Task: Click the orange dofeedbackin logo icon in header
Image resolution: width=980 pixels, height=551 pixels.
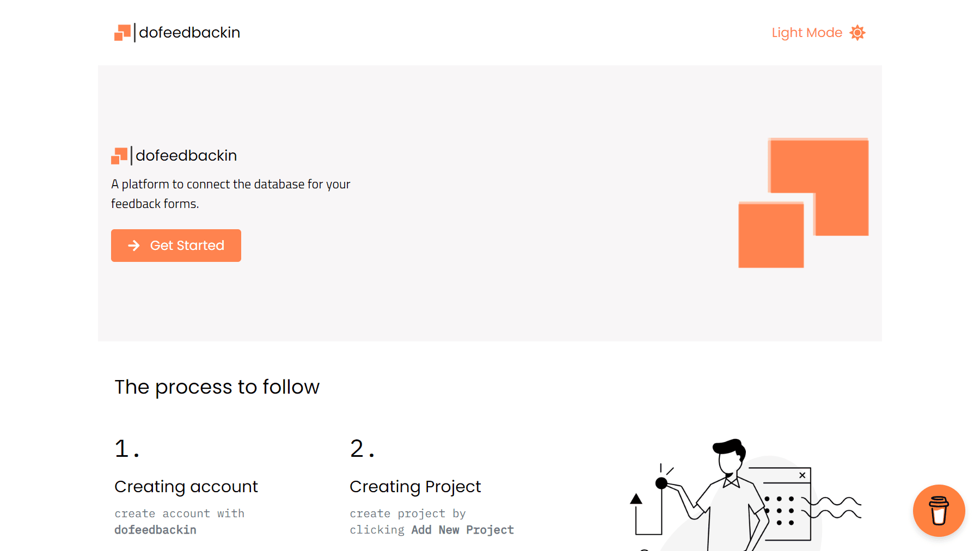Action: (x=122, y=33)
